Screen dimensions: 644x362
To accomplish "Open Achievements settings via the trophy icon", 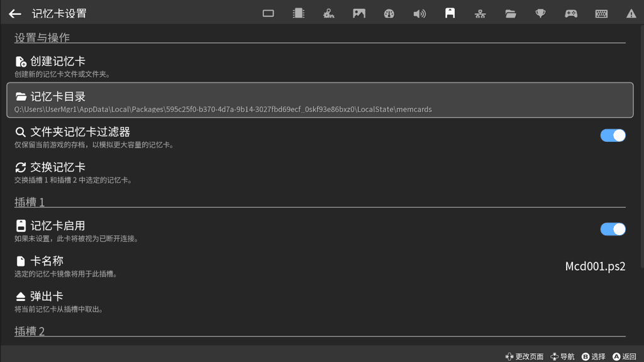I will pos(540,14).
